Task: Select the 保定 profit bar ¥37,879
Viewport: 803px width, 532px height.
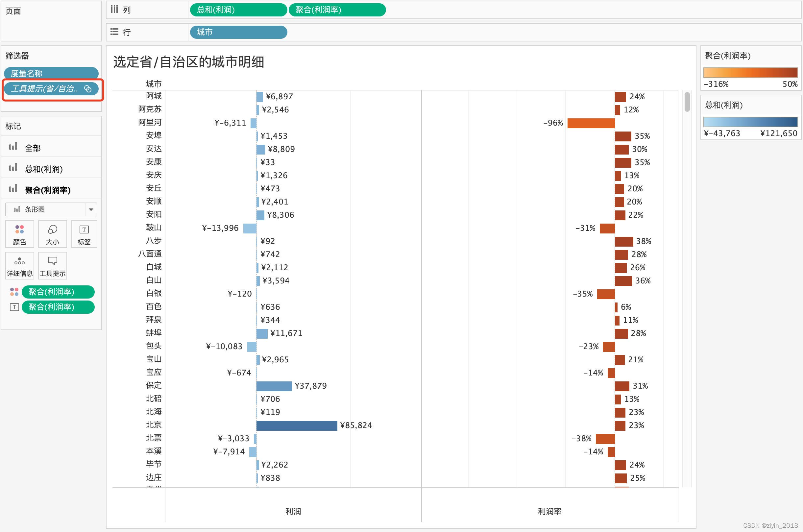Action: (274, 386)
